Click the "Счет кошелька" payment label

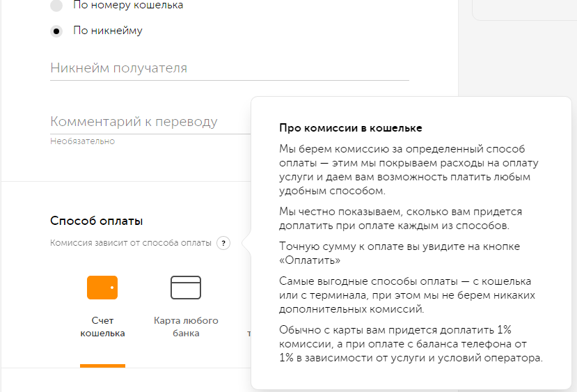pos(102,327)
